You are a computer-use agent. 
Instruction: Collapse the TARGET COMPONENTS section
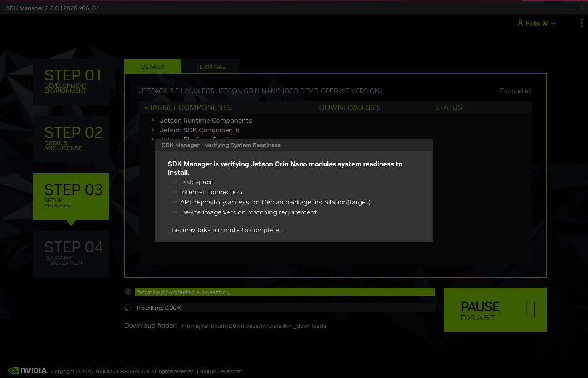pos(146,107)
